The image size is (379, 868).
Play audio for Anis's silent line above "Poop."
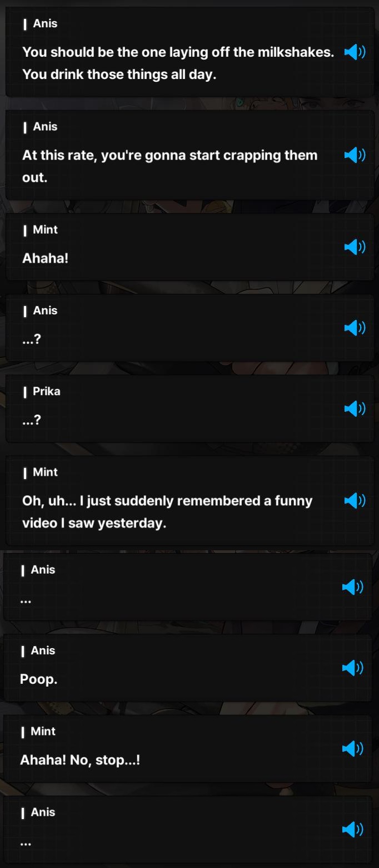[352, 586]
